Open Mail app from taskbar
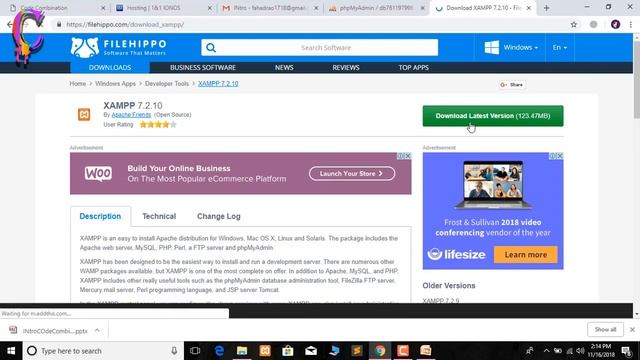The image size is (640, 360). pyautogui.click(x=311, y=351)
